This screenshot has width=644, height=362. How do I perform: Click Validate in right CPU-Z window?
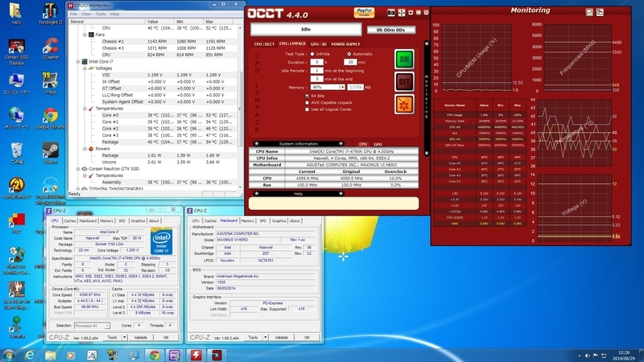click(281, 337)
